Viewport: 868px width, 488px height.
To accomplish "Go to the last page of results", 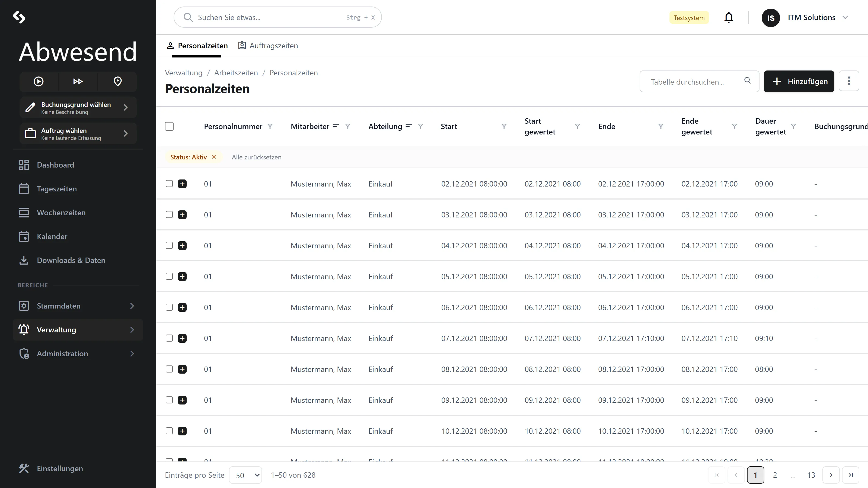I will click(850, 475).
